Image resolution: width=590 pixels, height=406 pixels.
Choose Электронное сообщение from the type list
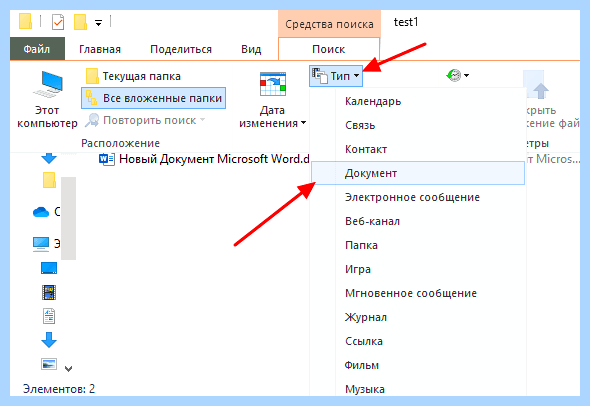[x=417, y=197]
